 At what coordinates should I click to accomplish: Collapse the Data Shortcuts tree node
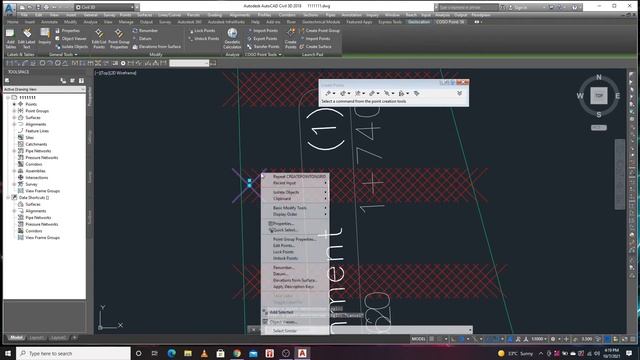[8, 198]
